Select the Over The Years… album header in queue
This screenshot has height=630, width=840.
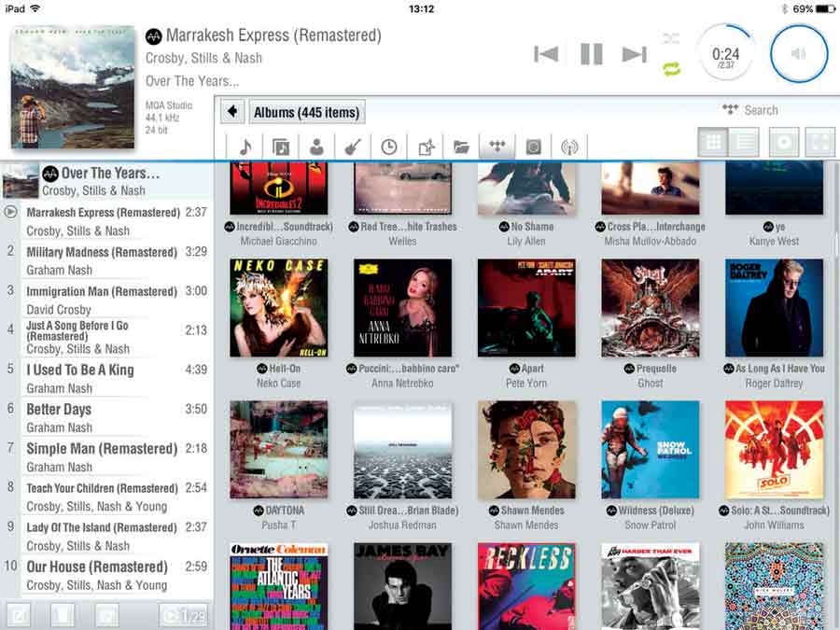coord(106,181)
